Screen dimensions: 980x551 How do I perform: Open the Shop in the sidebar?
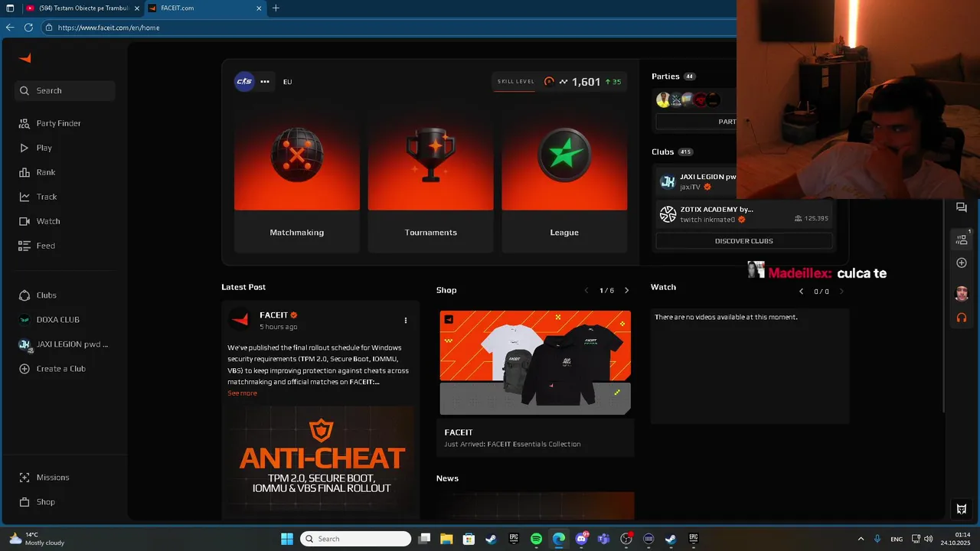(x=37, y=502)
